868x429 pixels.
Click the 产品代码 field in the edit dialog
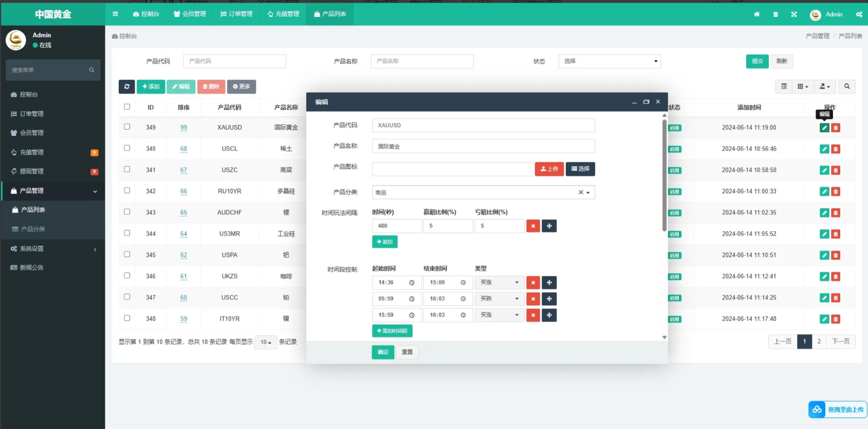483,125
